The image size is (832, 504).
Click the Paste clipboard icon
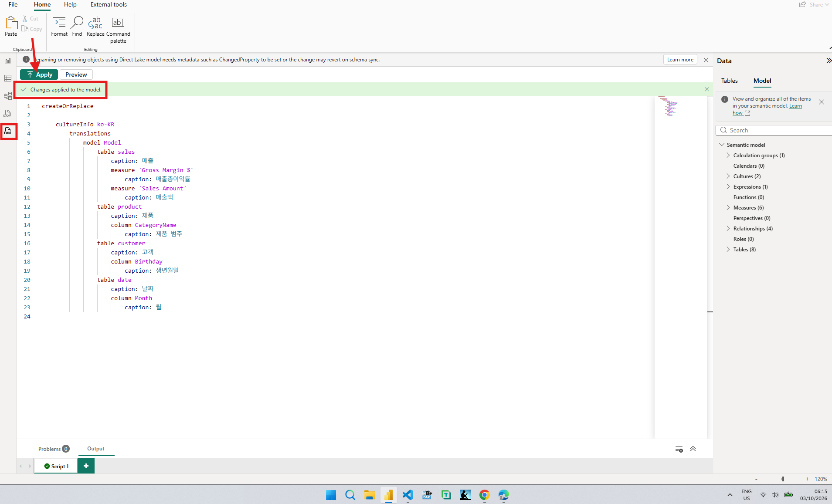(x=11, y=26)
